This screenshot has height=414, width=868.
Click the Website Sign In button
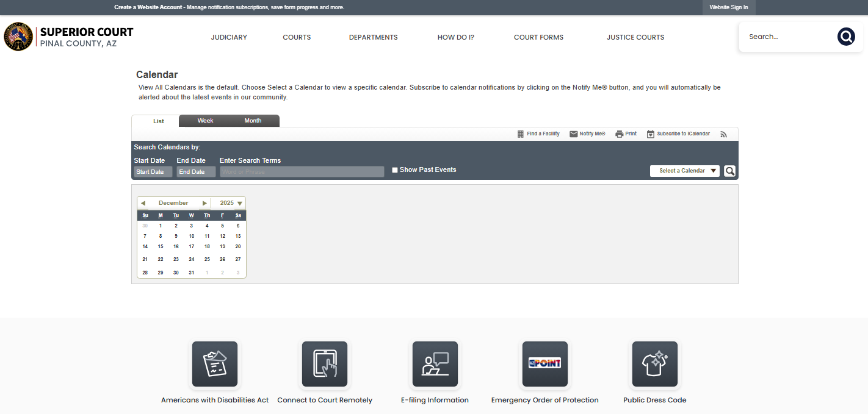pos(728,7)
